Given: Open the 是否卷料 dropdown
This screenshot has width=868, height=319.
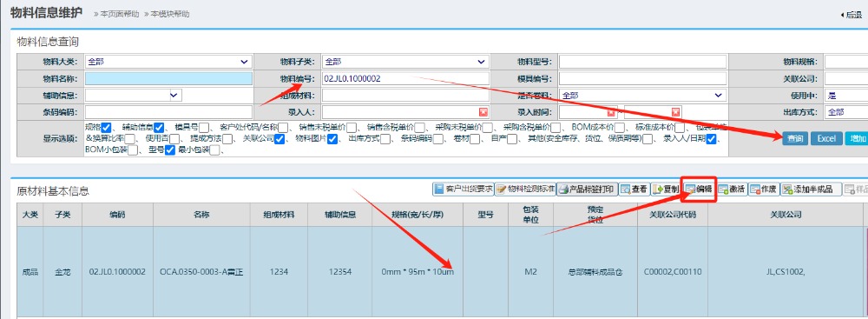Looking at the screenshot, I should [642, 96].
